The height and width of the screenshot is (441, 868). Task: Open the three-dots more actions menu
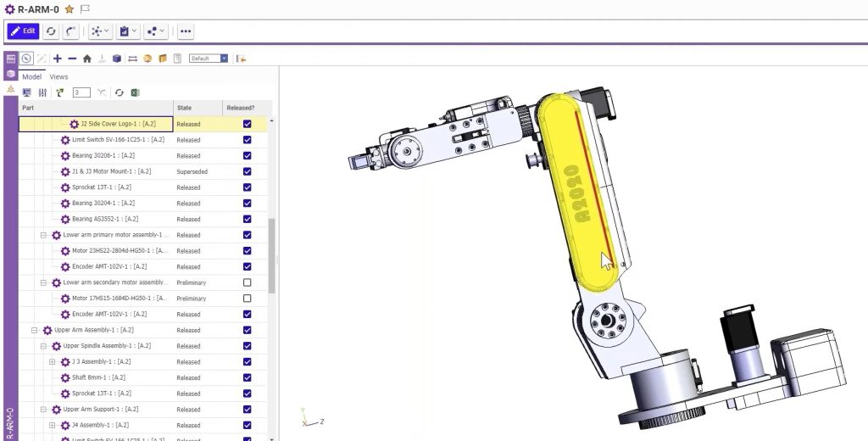pos(186,31)
